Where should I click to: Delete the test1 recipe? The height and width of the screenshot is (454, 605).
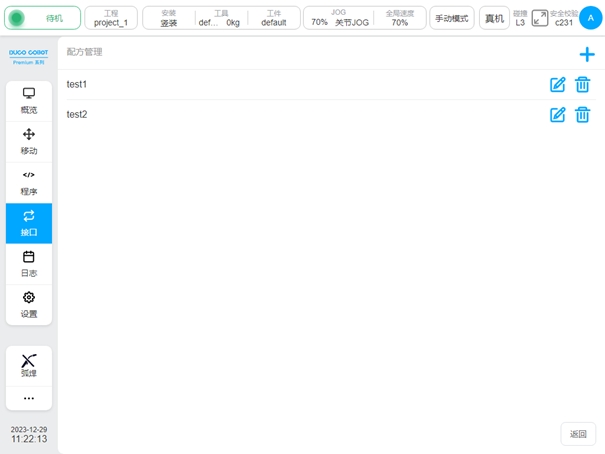pyautogui.click(x=582, y=85)
